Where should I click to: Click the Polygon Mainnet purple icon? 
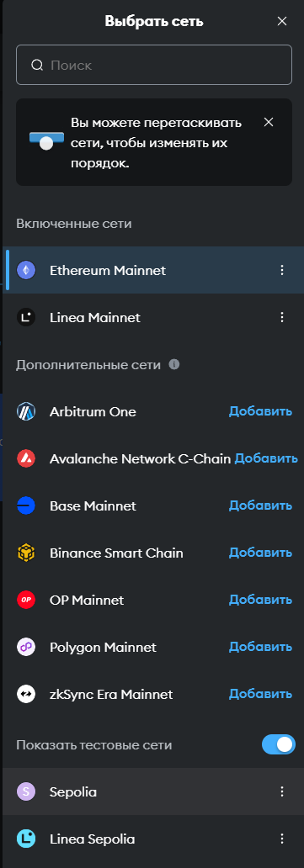point(26,647)
